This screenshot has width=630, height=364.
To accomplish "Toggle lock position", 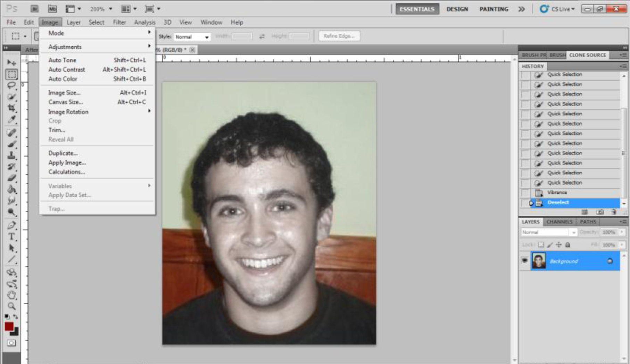I will pyautogui.click(x=559, y=245).
